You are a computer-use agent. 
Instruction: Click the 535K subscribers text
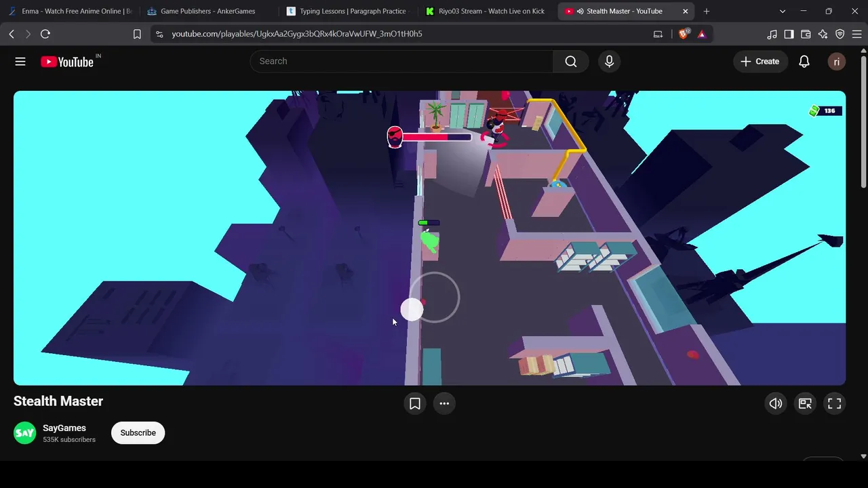tap(69, 440)
